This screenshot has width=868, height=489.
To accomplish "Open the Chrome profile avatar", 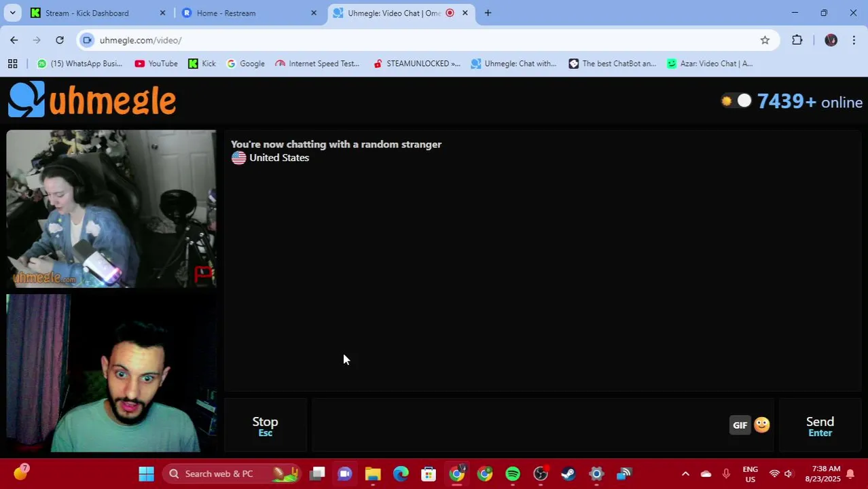I will pyautogui.click(x=831, y=40).
